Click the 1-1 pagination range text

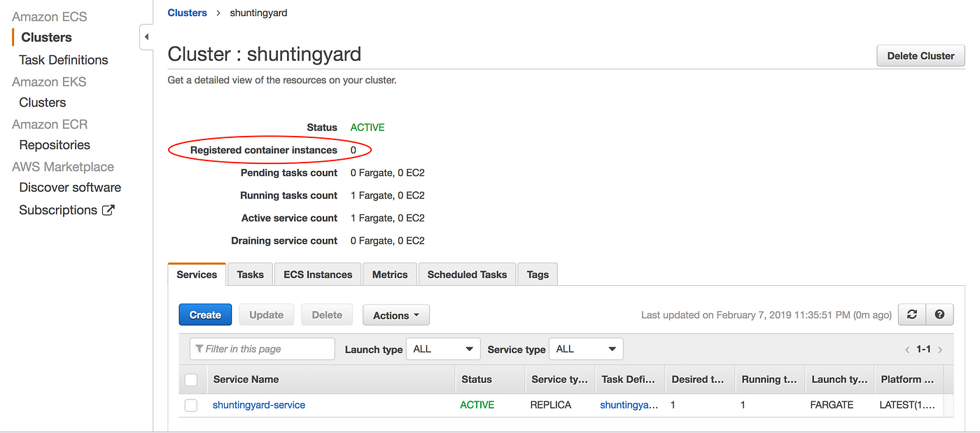924,350
